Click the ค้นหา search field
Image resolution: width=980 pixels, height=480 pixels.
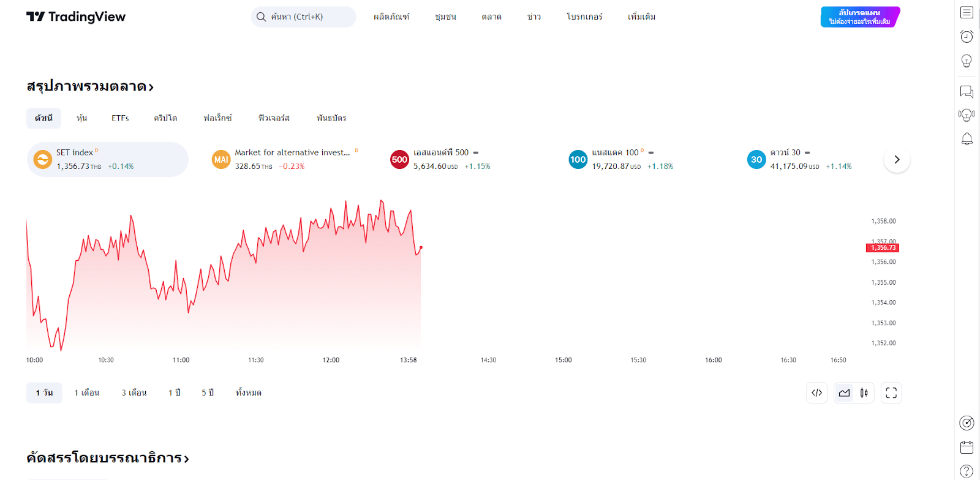point(304,17)
